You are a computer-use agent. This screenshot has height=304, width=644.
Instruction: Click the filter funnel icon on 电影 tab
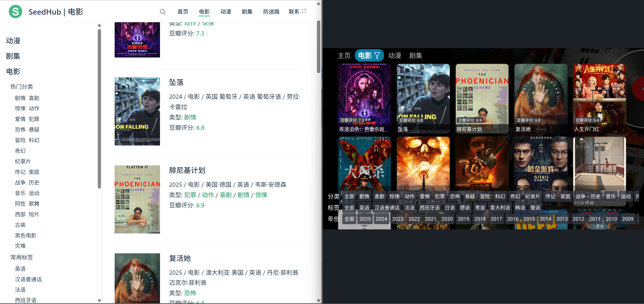[x=377, y=55]
